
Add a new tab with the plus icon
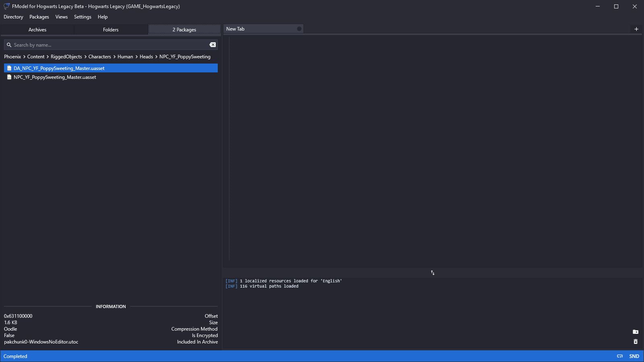[636, 29]
